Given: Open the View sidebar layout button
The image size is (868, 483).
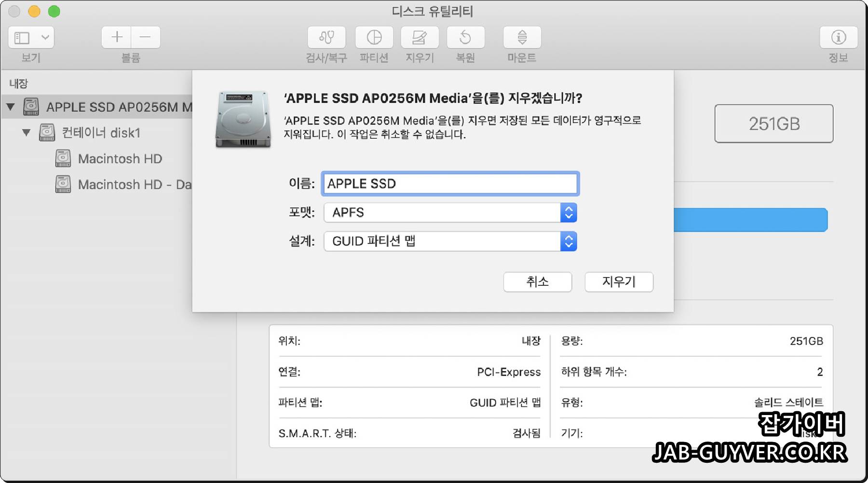Looking at the screenshot, I should [x=22, y=37].
